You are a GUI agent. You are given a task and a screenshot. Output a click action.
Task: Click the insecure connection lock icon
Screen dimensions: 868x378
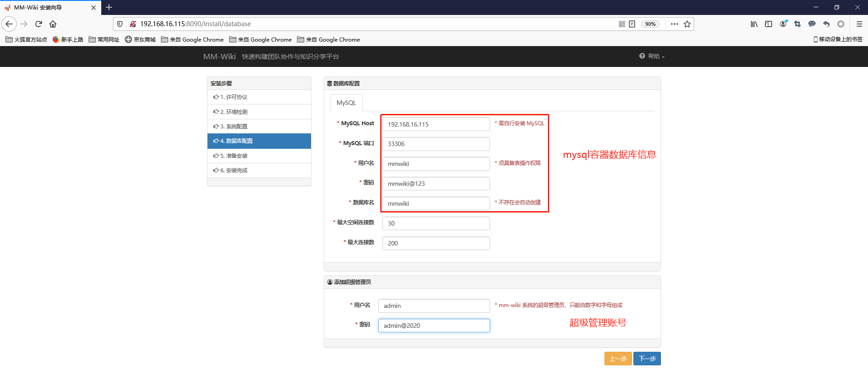tap(133, 24)
